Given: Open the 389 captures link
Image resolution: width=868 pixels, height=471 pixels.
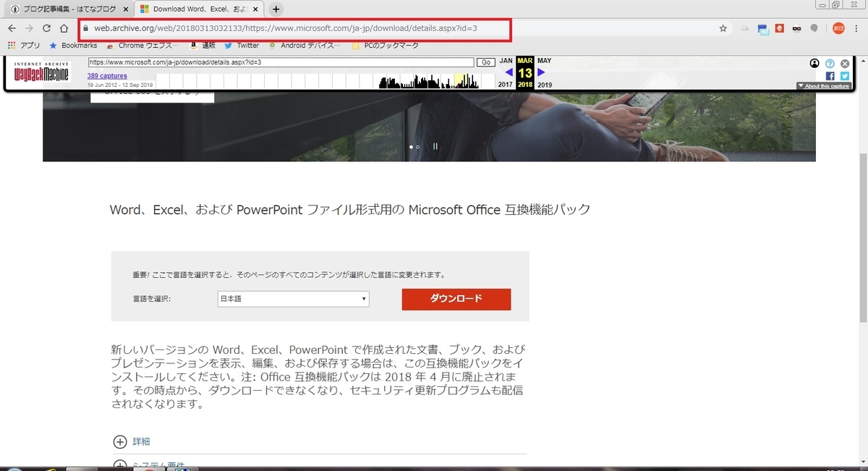Looking at the screenshot, I should tap(107, 76).
